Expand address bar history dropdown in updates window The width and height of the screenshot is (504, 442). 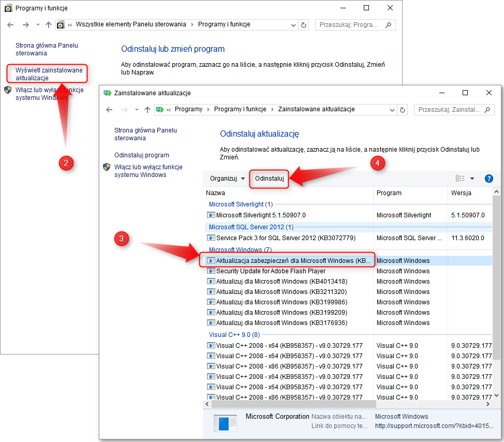pos(391,110)
